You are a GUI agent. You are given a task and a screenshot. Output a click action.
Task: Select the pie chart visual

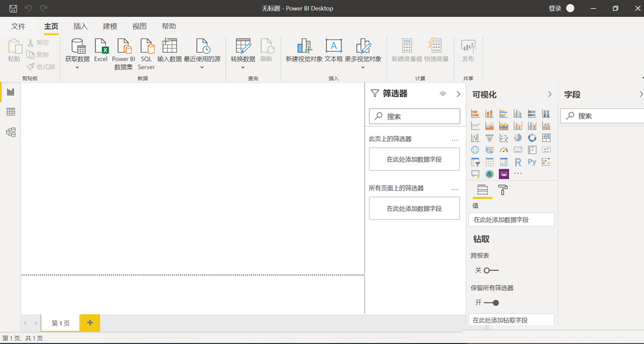(518, 138)
